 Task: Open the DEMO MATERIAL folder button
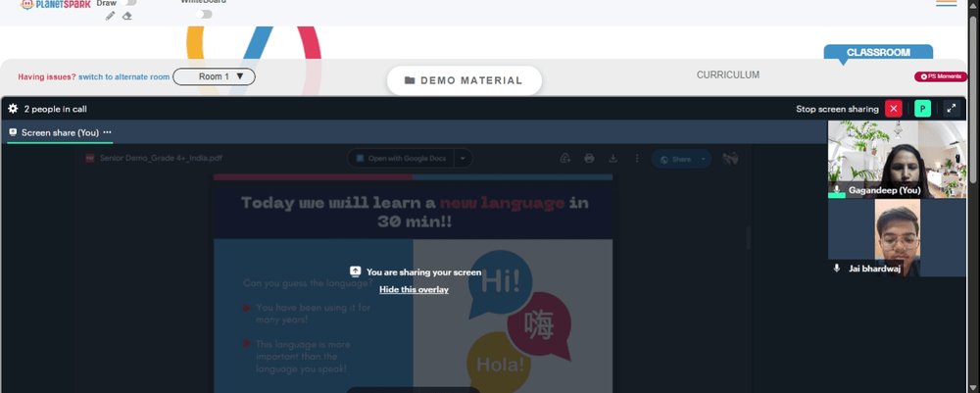pos(464,80)
